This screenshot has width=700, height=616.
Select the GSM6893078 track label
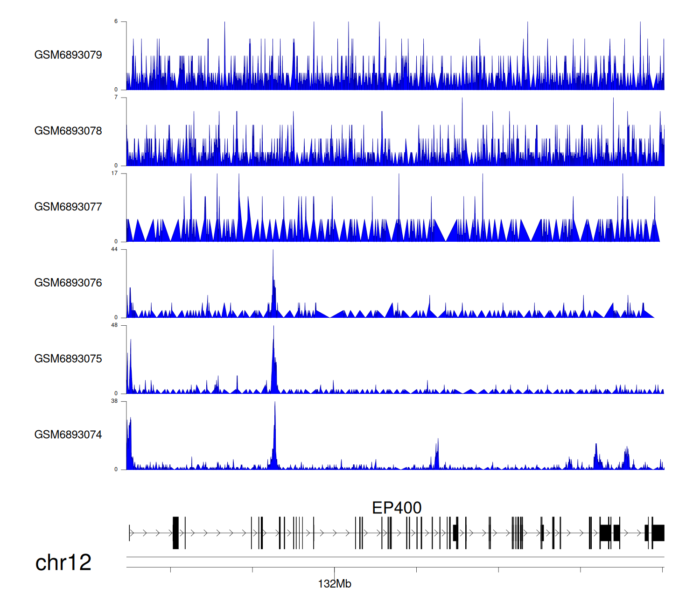click(68, 131)
